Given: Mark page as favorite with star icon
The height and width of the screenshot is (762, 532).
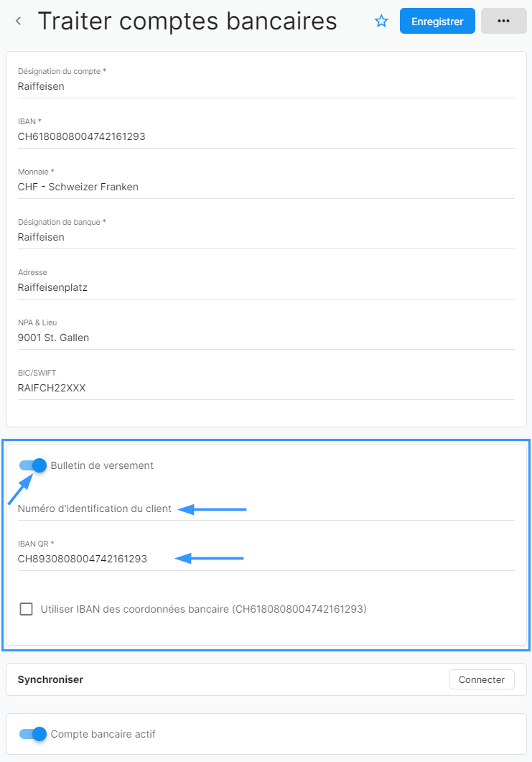Looking at the screenshot, I should 381,21.
